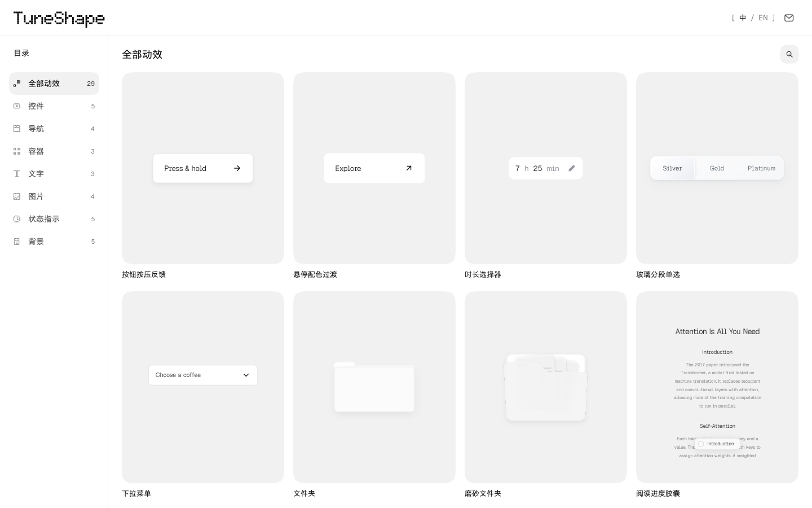The image size is (812, 508).
Task: Open the 状态指示 category
Action: point(54,219)
